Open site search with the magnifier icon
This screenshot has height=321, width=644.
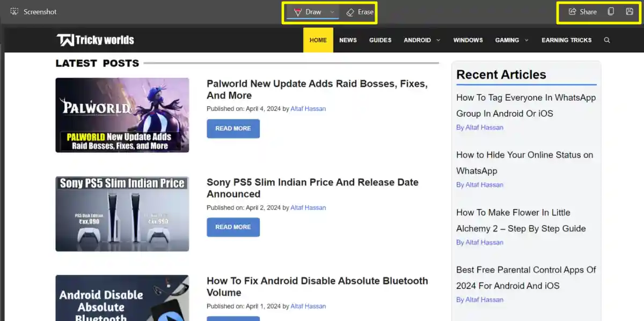[x=607, y=40]
